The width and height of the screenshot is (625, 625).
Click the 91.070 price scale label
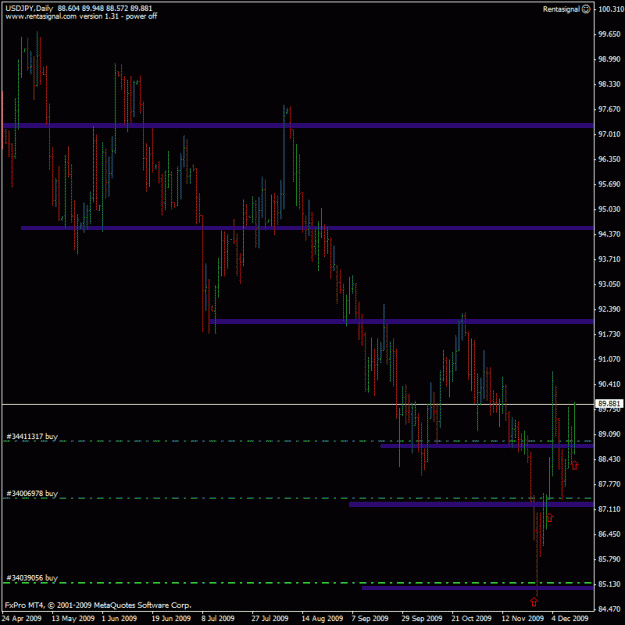tap(610, 359)
